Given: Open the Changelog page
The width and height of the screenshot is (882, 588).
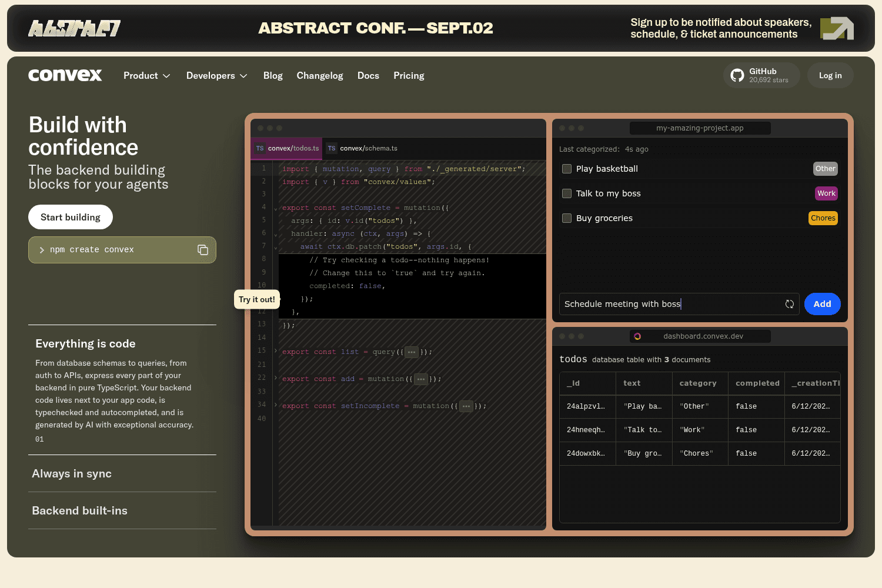Looking at the screenshot, I should coord(320,76).
